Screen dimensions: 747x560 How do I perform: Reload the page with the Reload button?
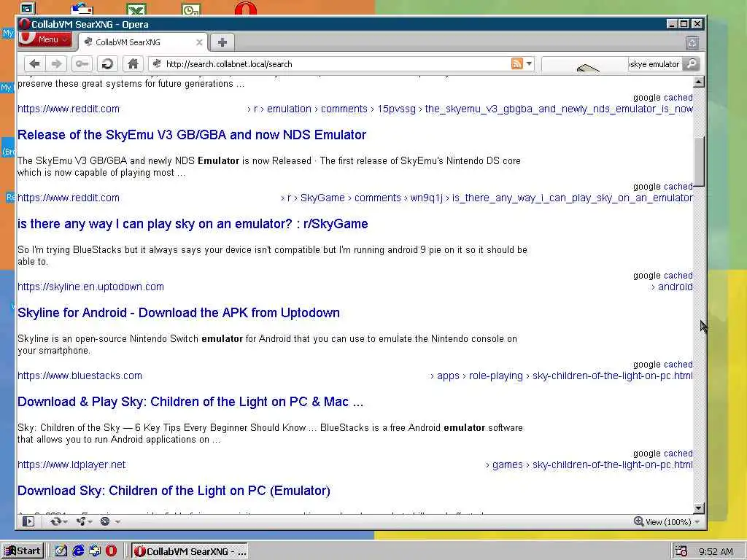pos(107,64)
